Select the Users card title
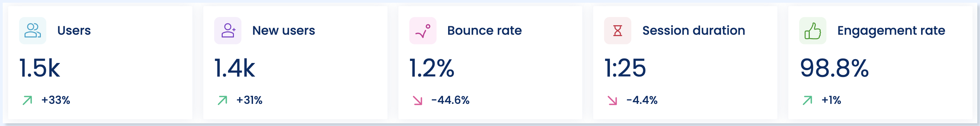 [x=74, y=30]
